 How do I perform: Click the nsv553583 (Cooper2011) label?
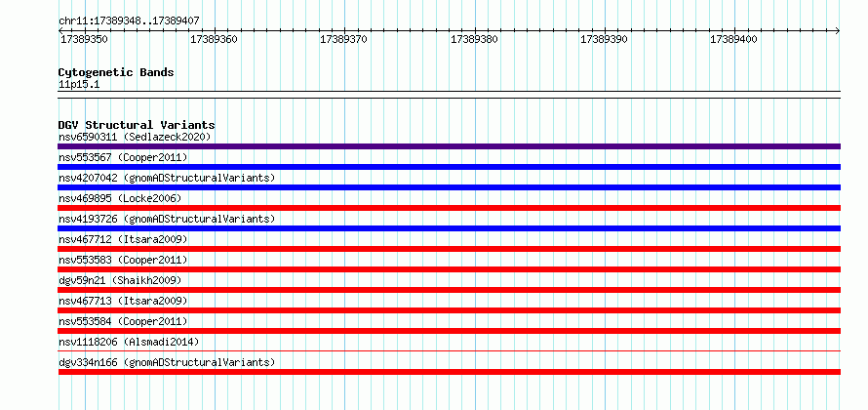click(x=123, y=260)
